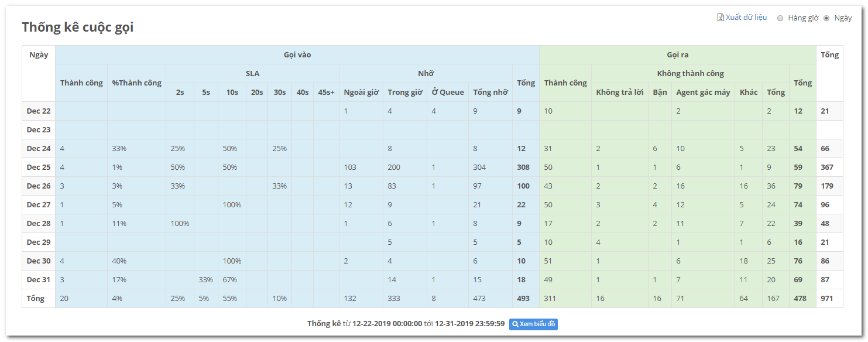Click the 179 grand total in Dec 26 row

click(x=827, y=186)
